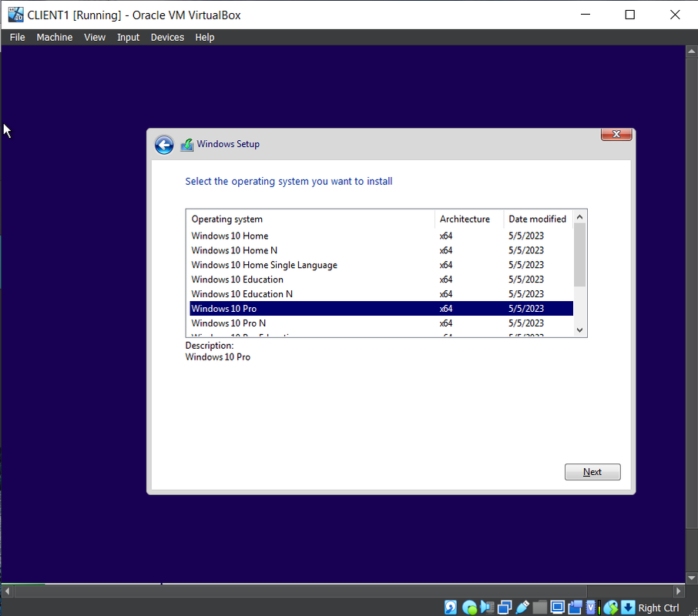Click the display monitor indicator icon
This screenshot has width=698, height=616.
click(x=557, y=607)
